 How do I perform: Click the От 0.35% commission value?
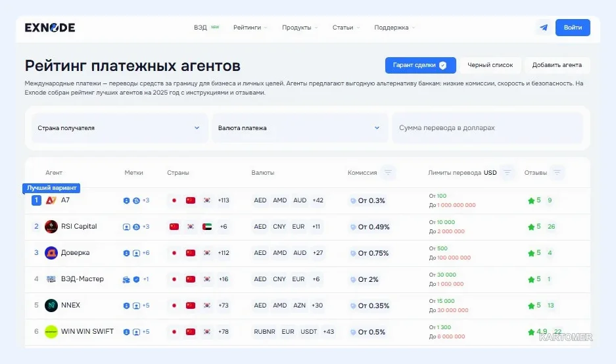(x=373, y=306)
